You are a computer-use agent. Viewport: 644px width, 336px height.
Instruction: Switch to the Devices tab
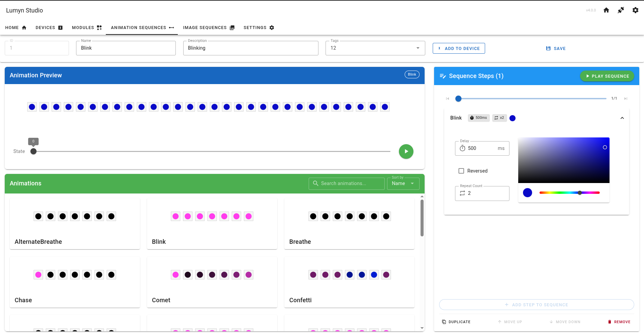click(49, 28)
